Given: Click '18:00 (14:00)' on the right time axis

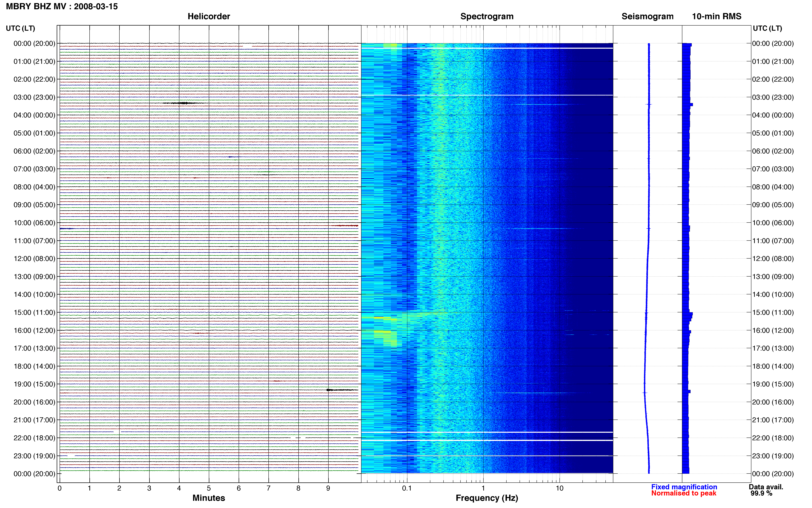Looking at the screenshot, I should (773, 367).
